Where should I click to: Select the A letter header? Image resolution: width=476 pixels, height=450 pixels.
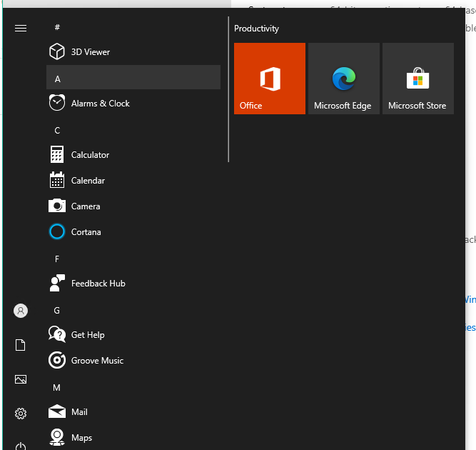[133, 77]
